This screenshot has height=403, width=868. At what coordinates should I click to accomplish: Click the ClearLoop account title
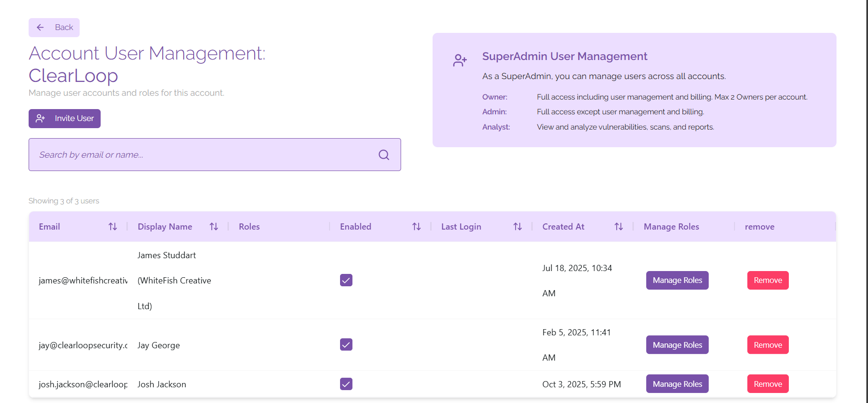coord(73,76)
